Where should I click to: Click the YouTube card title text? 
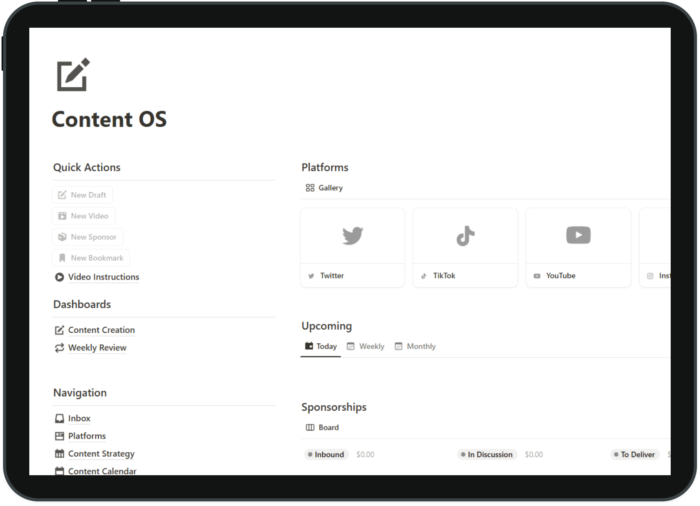tap(561, 276)
